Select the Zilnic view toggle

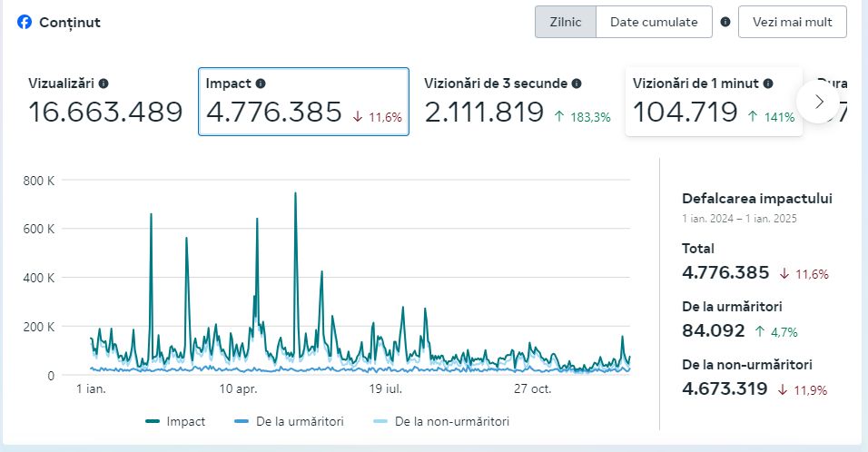[566, 22]
